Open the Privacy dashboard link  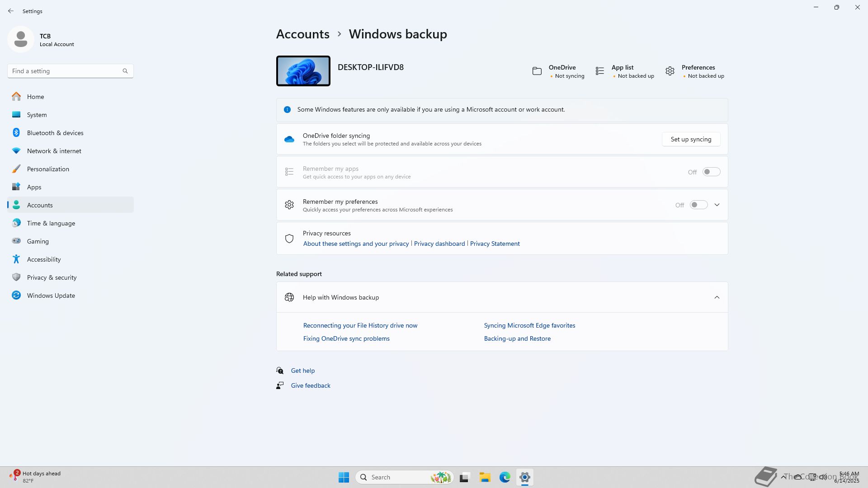tap(439, 244)
